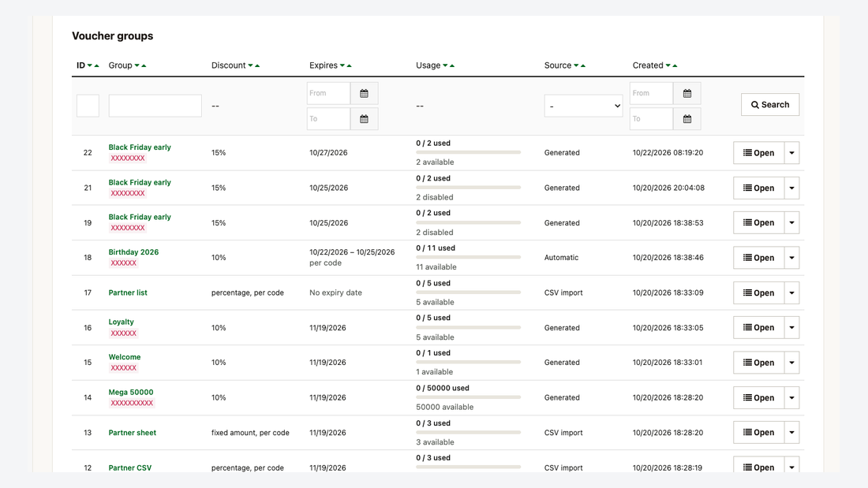This screenshot has height=488, width=868.
Task: Click usage progress bar for group 22
Action: tap(468, 152)
